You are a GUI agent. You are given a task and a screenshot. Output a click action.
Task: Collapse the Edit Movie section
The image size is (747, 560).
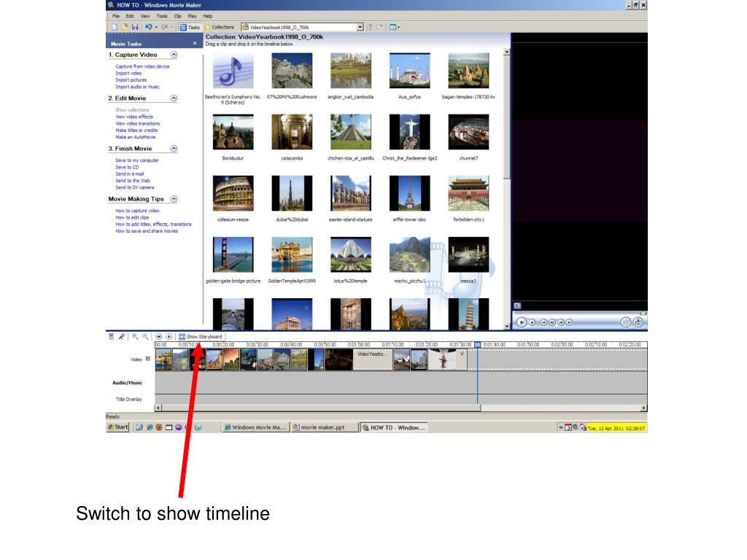pyautogui.click(x=174, y=98)
